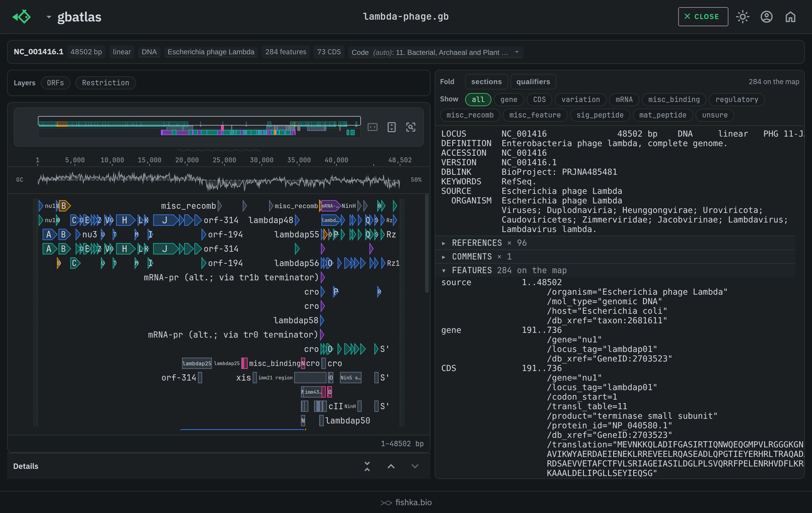The height and width of the screenshot is (513, 812).
Task: Click the minimap viewport window
Action: [199, 121]
